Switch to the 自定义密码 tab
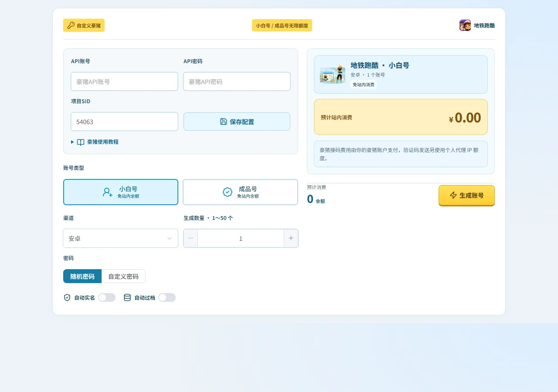Screen dimensions: 558x392 pyautogui.click(x=123, y=276)
